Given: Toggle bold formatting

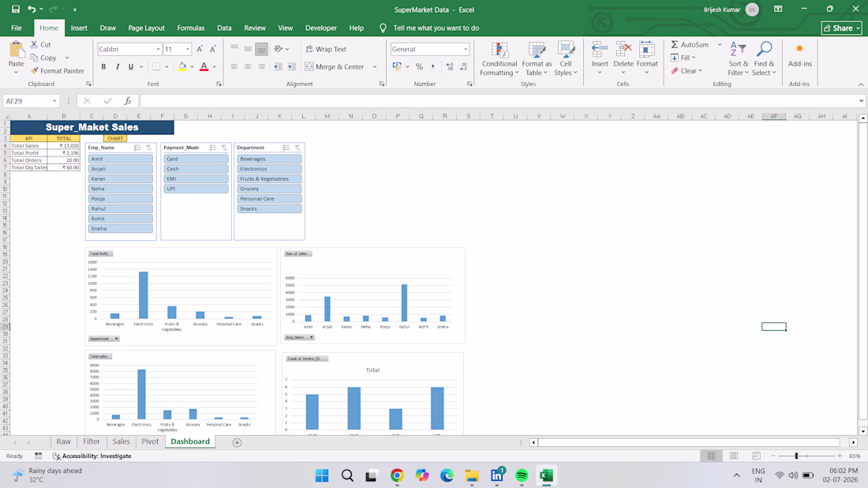Looking at the screenshot, I should coord(103,66).
